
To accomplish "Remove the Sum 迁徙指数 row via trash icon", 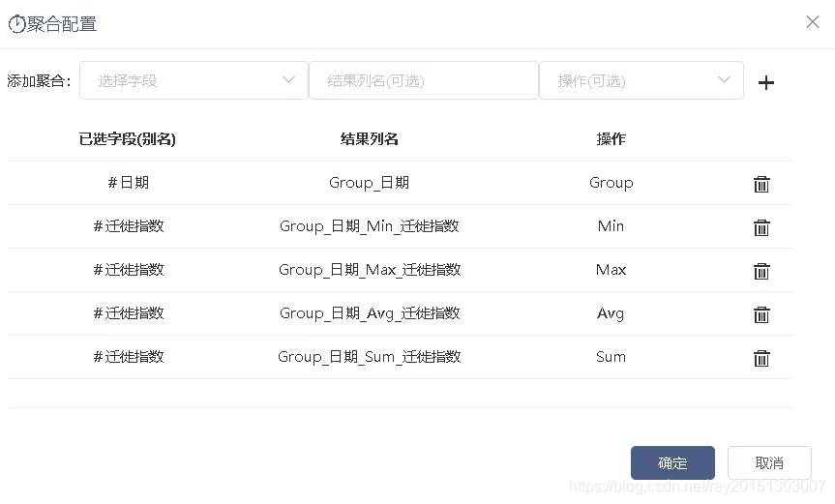I will click(761, 358).
